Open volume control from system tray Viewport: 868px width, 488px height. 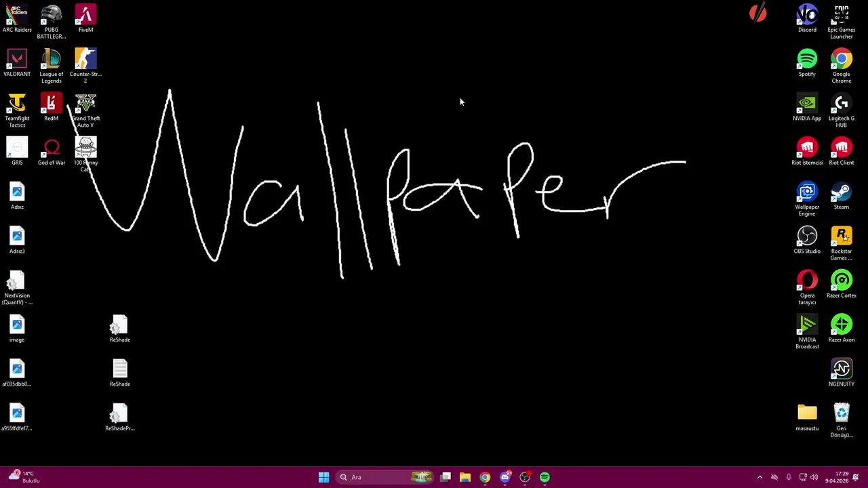[x=814, y=477]
